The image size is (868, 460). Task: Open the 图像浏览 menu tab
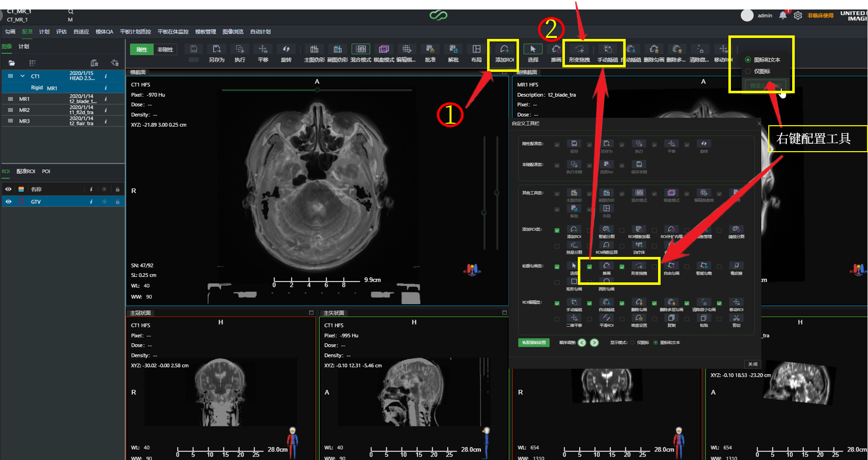point(233,31)
